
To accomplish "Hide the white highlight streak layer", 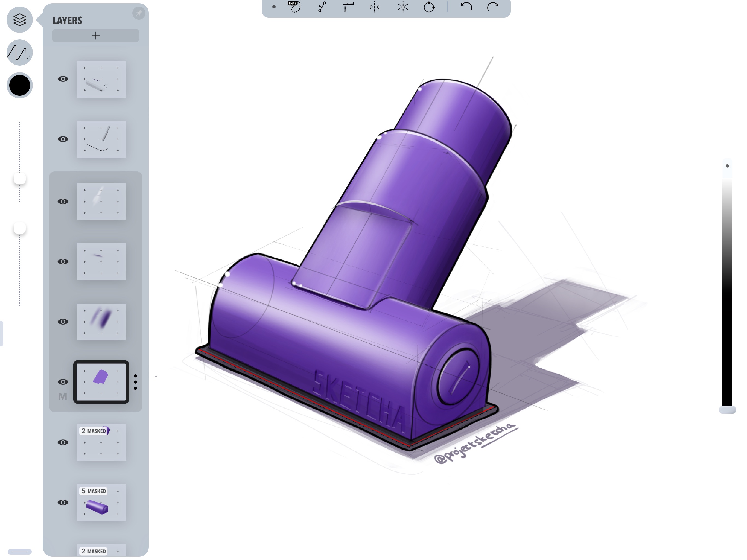I will (x=63, y=202).
